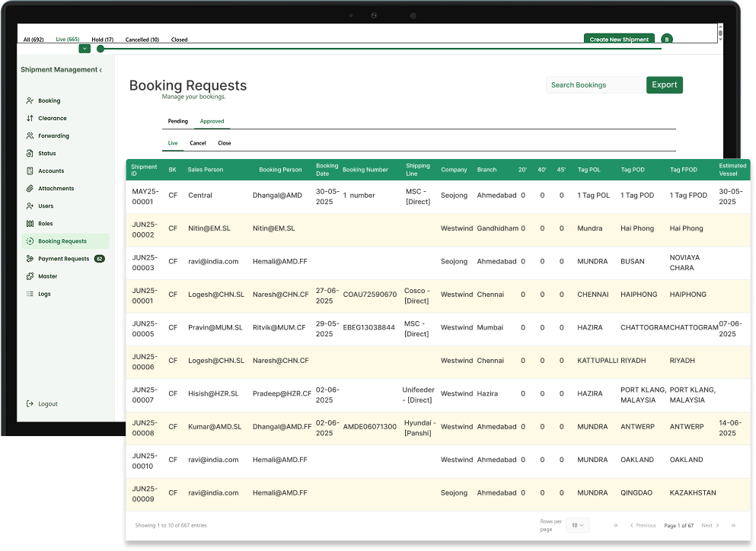
Task: Select the Master puzzle icon
Action: pos(31,275)
